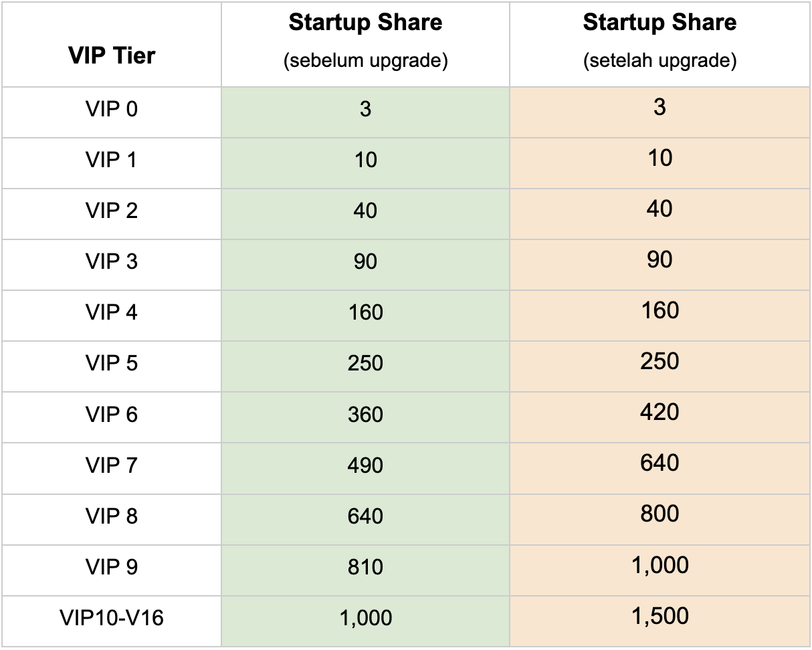Click the orange cell showing 420

pyautogui.click(x=659, y=413)
